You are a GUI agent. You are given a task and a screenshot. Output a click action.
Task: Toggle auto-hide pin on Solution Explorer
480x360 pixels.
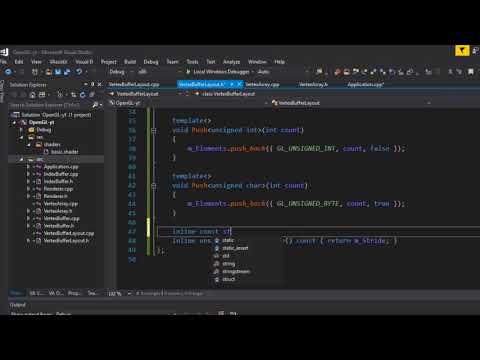click(x=92, y=84)
